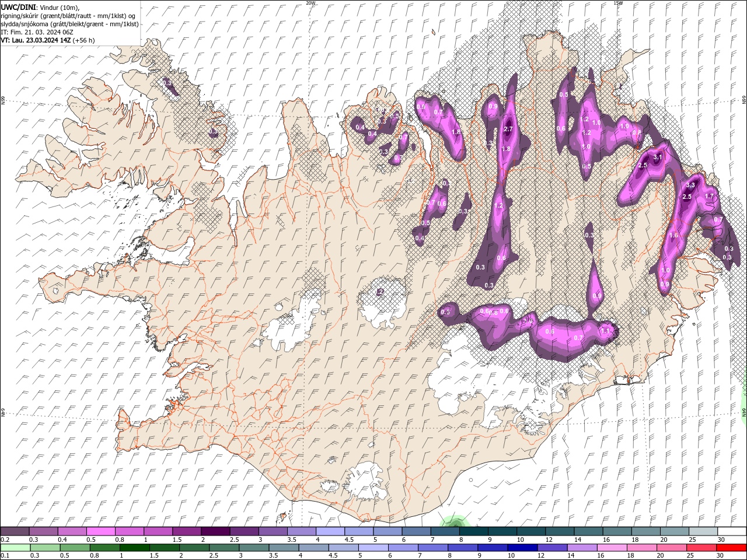
Task: Select light green swatch between 0.1 and 0.3, lower legend
Action: point(16,547)
